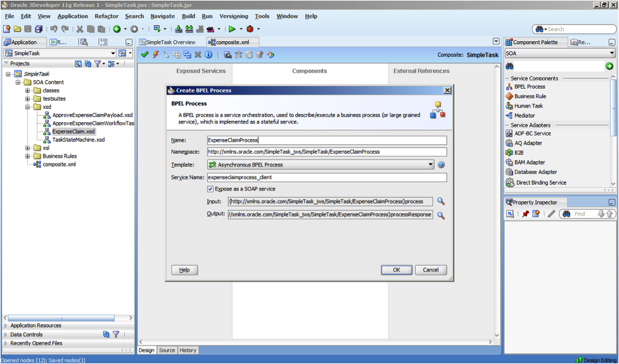Select the Mediator component in palette

coord(524,115)
